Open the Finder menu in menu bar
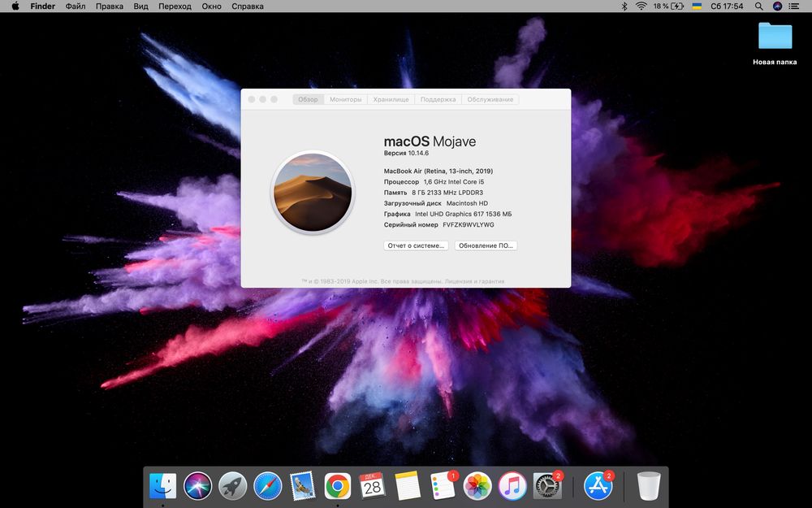 pos(42,7)
